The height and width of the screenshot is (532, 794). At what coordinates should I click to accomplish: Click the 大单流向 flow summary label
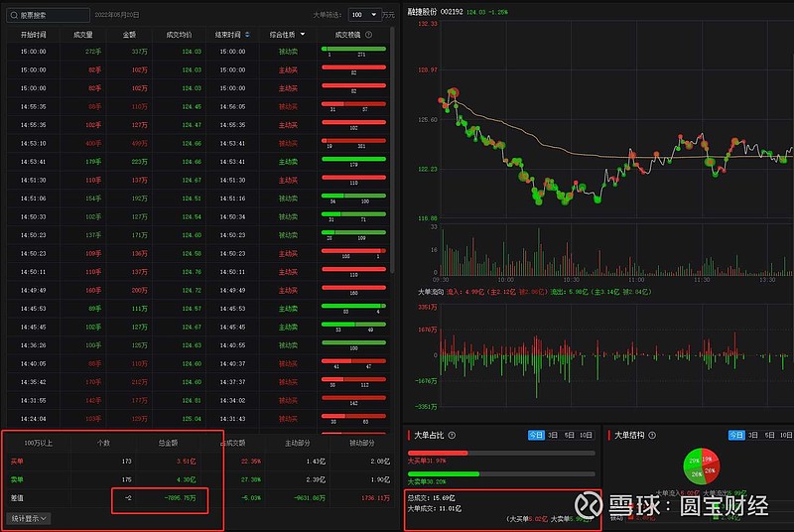point(431,292)
